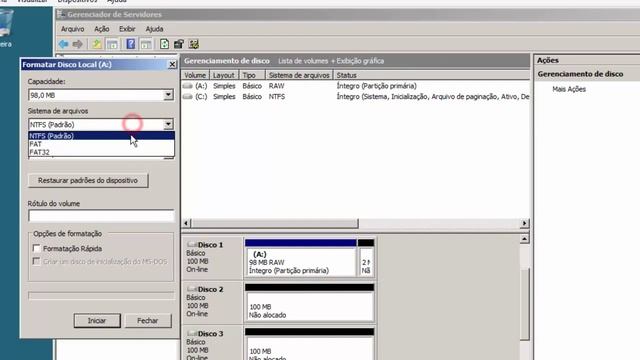Screen dimensions: 640x360
Task: Click the Disco 2 disk icon
Action: (191, 289)
